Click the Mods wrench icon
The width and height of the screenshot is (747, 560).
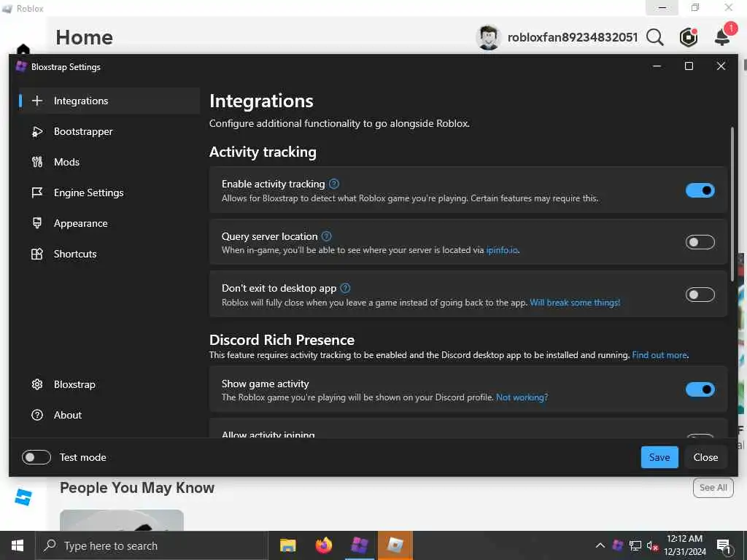(x=37, y=162)
